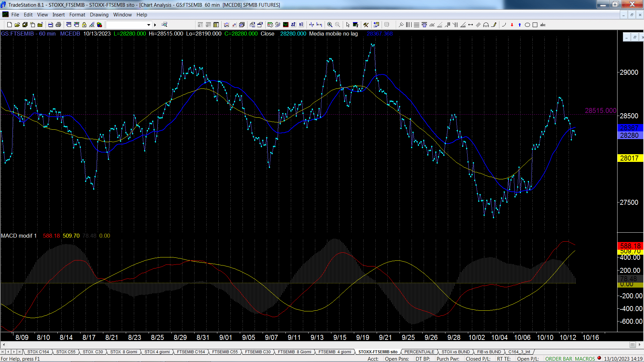The image size is (644, 362).
Task: Click the GS:FTSEMIB - 60 min chart label
Action: [x=28, y=34]
